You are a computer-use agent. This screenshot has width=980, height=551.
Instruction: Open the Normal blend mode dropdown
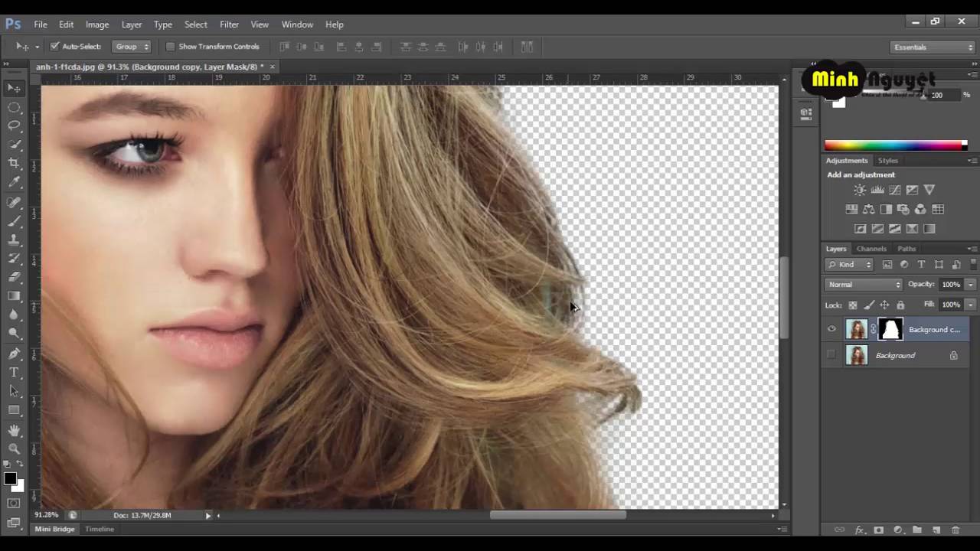coord(864,285)
